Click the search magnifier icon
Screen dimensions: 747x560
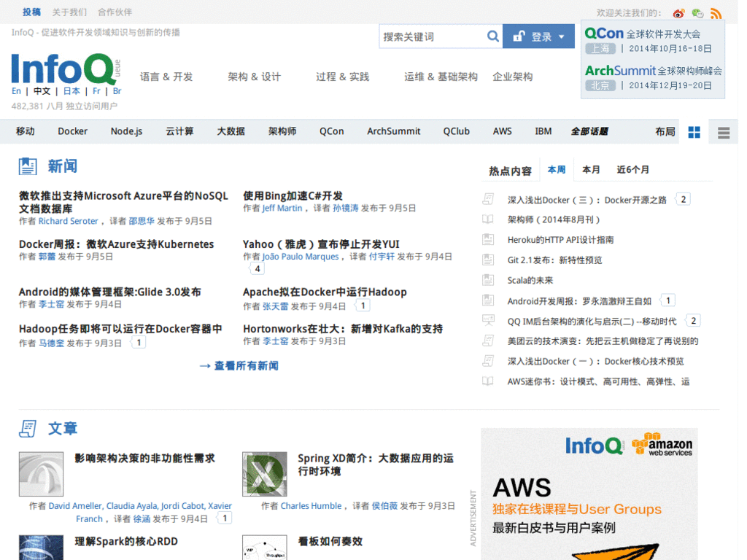493,36
